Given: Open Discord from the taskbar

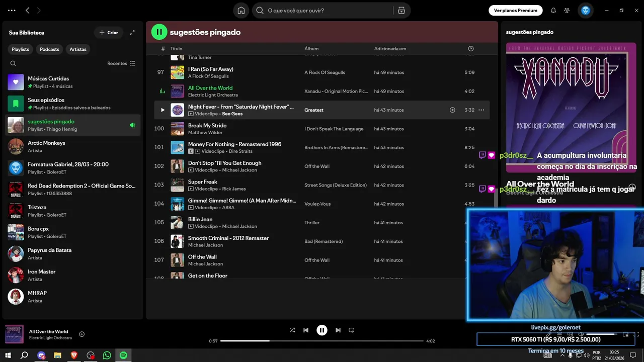Looking at the screenshot, I should click(x=41, y=355).
